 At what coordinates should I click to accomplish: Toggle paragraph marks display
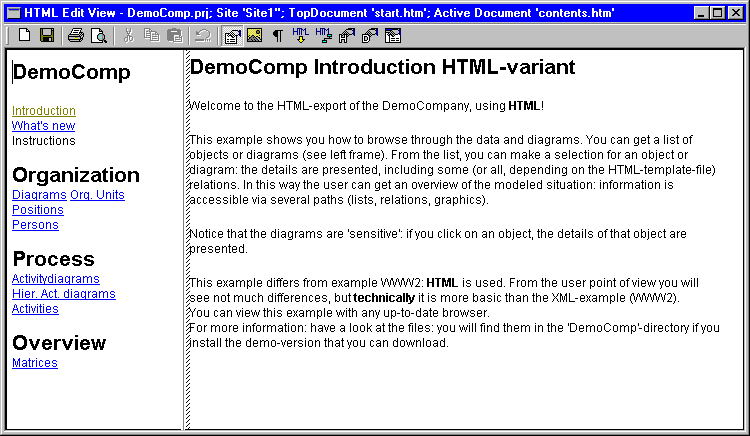point(277,35)
